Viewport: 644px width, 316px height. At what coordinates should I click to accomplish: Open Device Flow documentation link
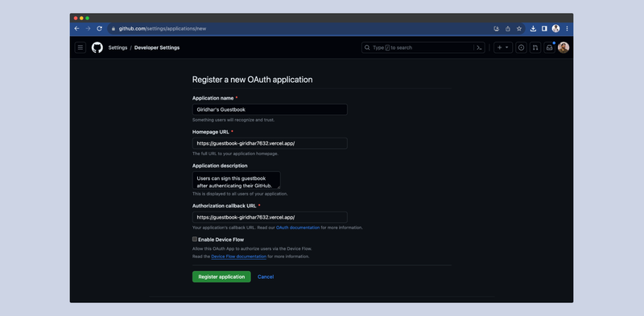[x=238, y=256]
